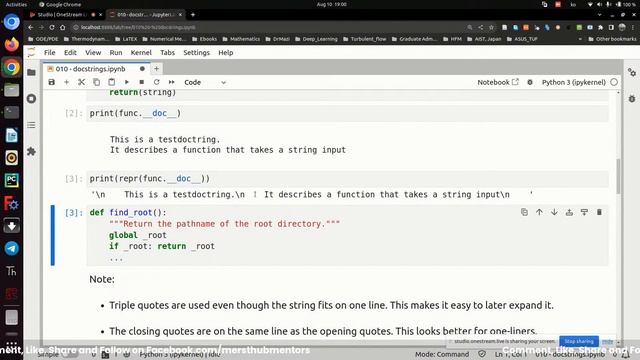The height and width of the screenshot is (360, 640).
Task: Launch Firefox from the Ubuntu dock
Action: tap(11, 44)
